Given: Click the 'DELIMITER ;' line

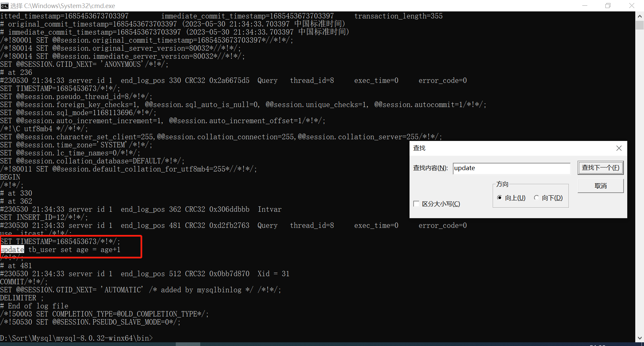Looking at the screenshot, I should click(22, 298).
